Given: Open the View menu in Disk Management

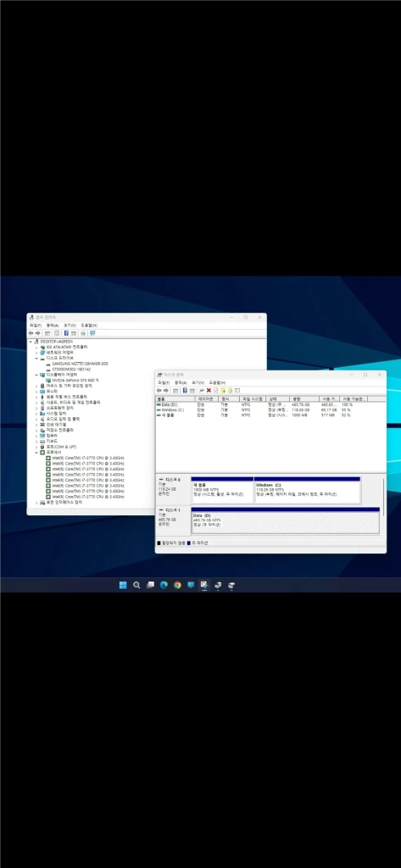Looking at the screenshot, I should click(198, 382).
